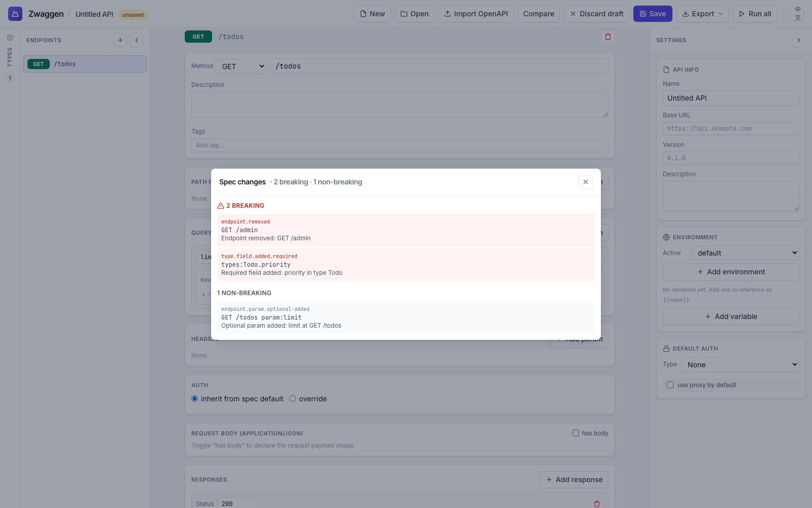Delete the GET /todos endpoint via top trash icon

[x=607, y=37]
